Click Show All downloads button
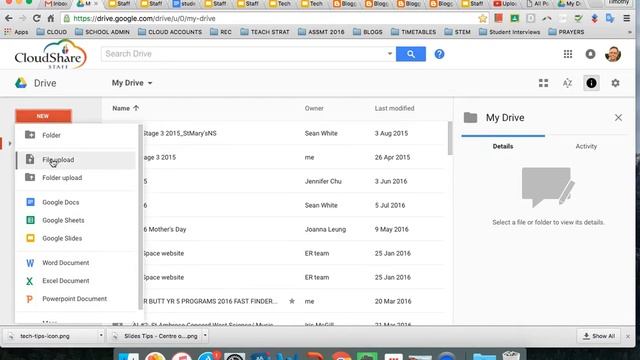Viewport: 640px width, 360px height. 598,336
